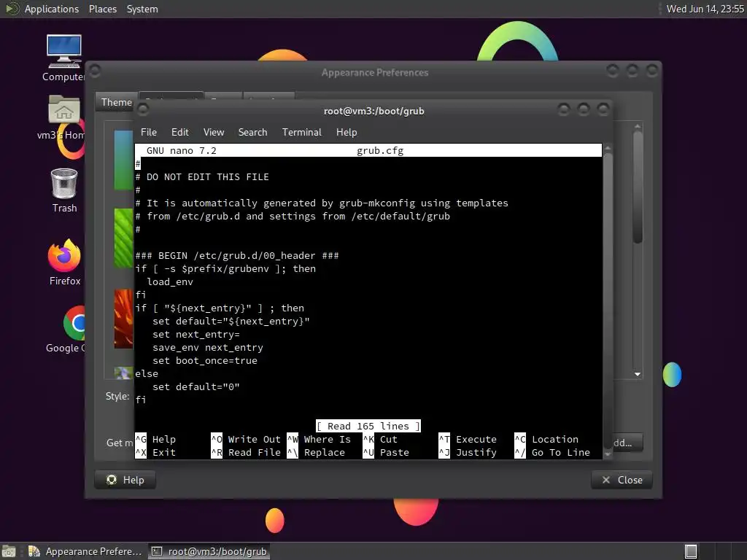Click the ^W Where Is shortcut
The width and height of the screenshot is (747, 560).
319,439
